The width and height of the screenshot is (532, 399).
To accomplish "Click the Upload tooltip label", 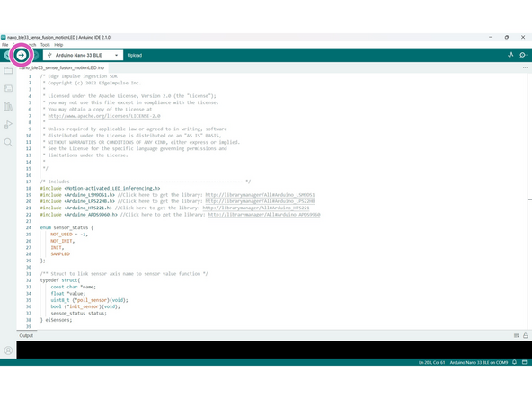I will (x=135, y=55).
